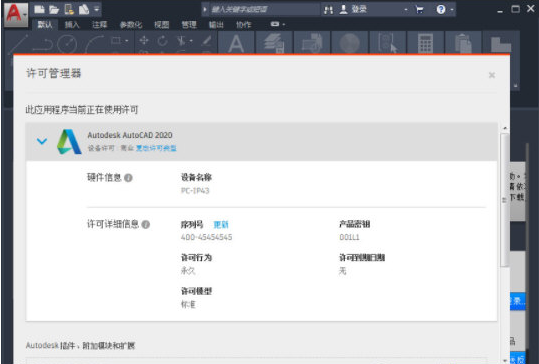Image resolution: width=539 pixels, height=364 pixels.
Task: Click the 更新 link beside 序列号
Action: [x=221, y=224]
